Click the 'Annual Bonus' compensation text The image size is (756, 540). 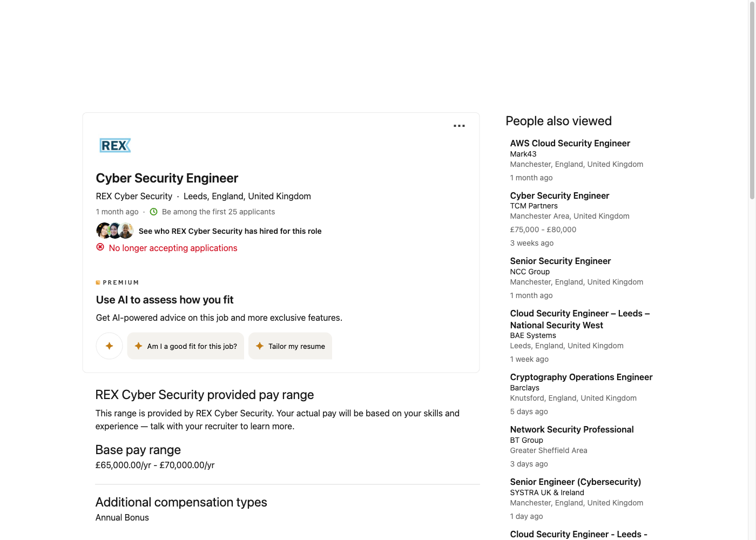click(122, 517)
